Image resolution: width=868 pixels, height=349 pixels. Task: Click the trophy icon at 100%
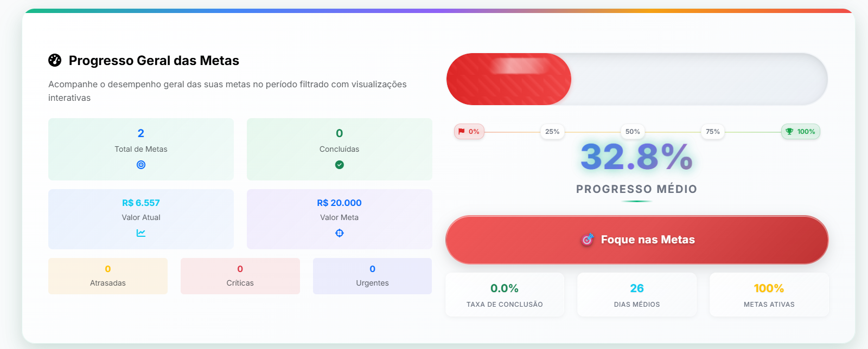pyautogui.click(x=789, y=131)
